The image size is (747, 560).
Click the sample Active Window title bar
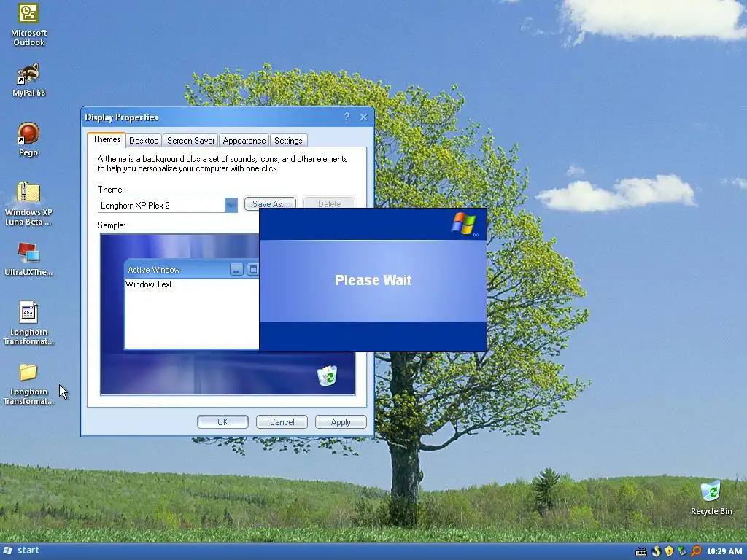tap(192, 270)
